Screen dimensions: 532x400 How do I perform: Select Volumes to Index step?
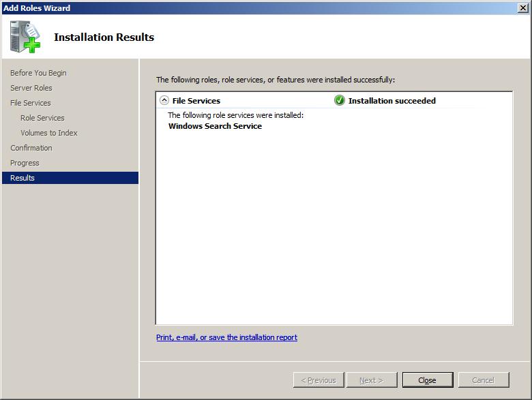pyautogui.click(x=49, y=133)
